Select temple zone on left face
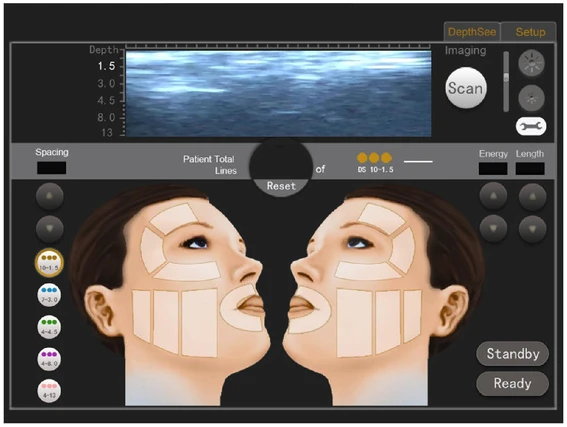The height and width of the screenshot is (427, 567). coord(153,249)
